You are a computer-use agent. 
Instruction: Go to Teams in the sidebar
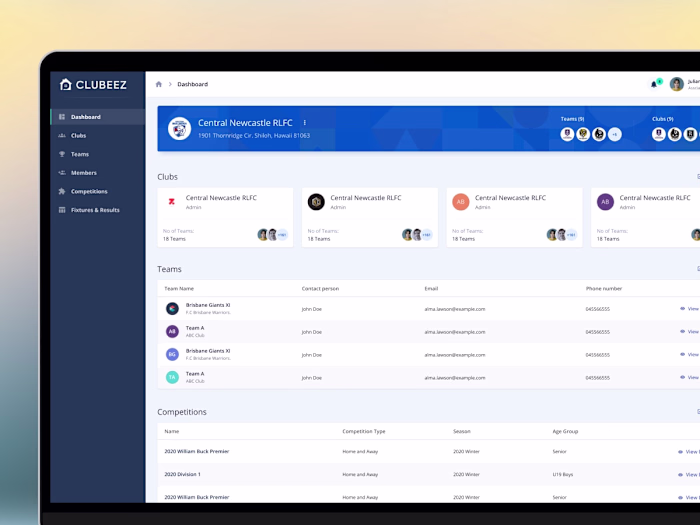[x=98, y=154]
